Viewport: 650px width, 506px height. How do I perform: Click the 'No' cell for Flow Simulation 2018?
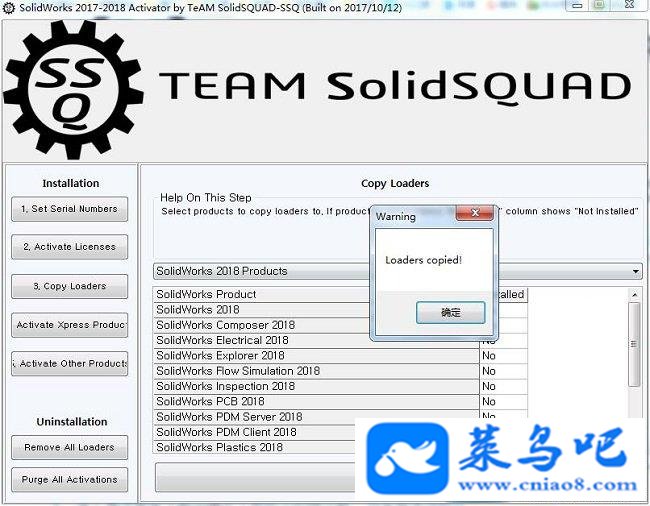[504, 371]
